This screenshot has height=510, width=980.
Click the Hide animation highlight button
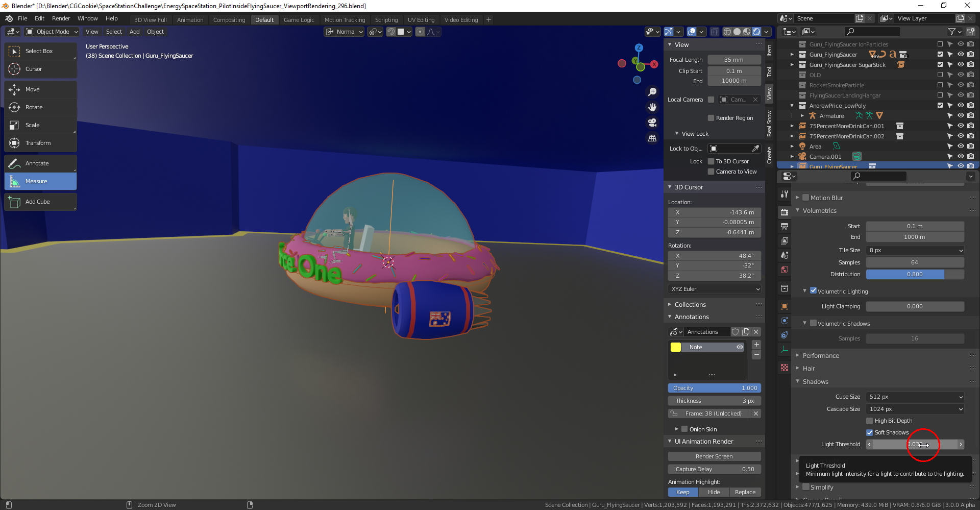click(x=714, y=492)
